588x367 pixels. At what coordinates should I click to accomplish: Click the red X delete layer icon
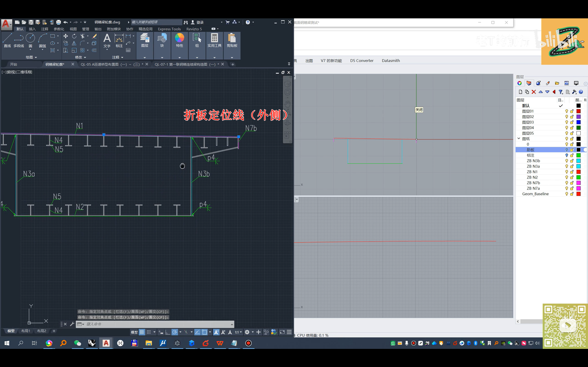pyautogui.click(x=534, y=92)
